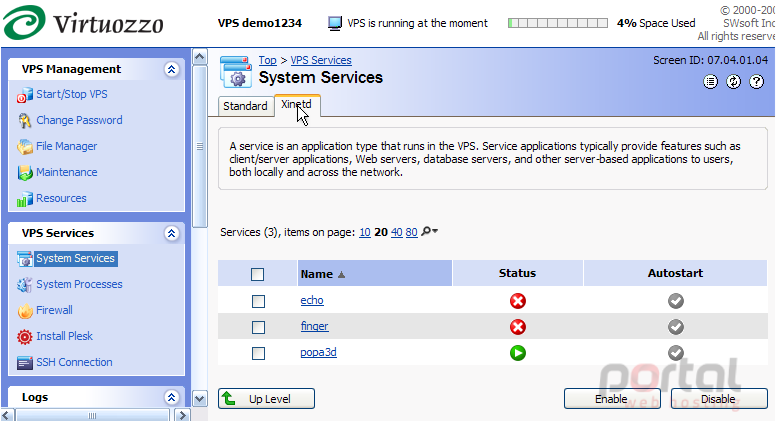776x422 pixels.
Task: Click the Virtuozzo logo
Action: pos(83,23)
